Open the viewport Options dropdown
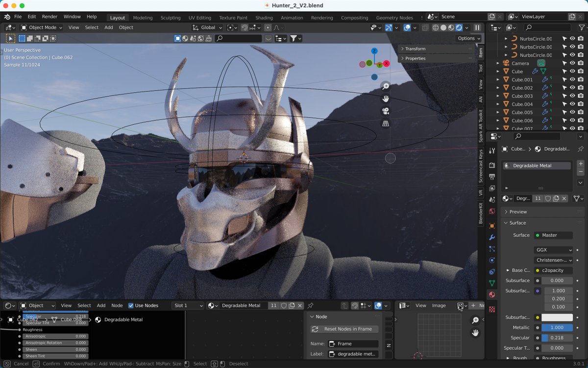The image size is (588, 368). 469,38
